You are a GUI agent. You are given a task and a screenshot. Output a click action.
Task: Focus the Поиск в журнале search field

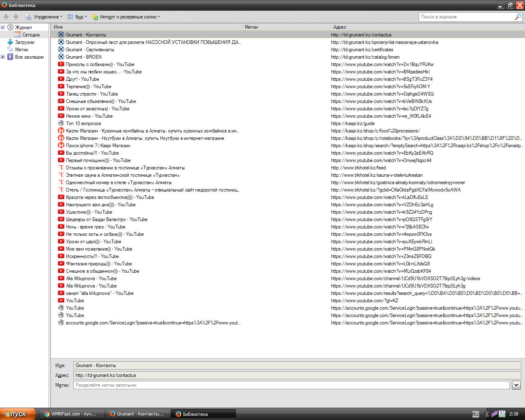(x=467, y=17)
